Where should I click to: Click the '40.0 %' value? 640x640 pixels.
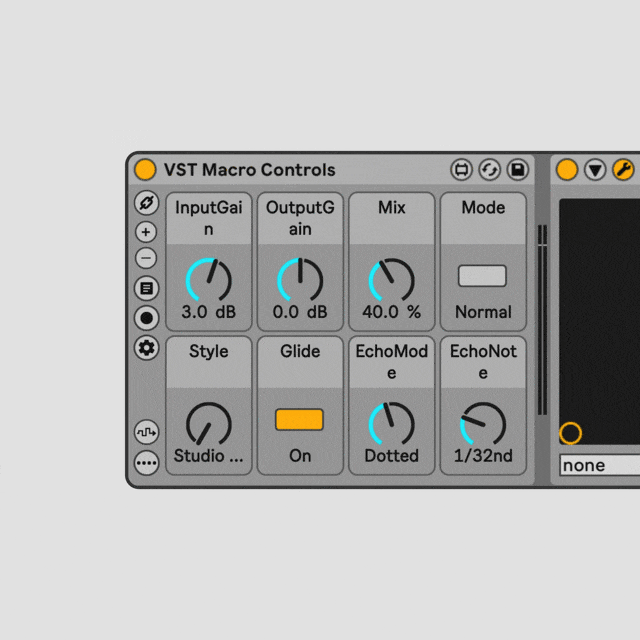[x=391, y=312]
